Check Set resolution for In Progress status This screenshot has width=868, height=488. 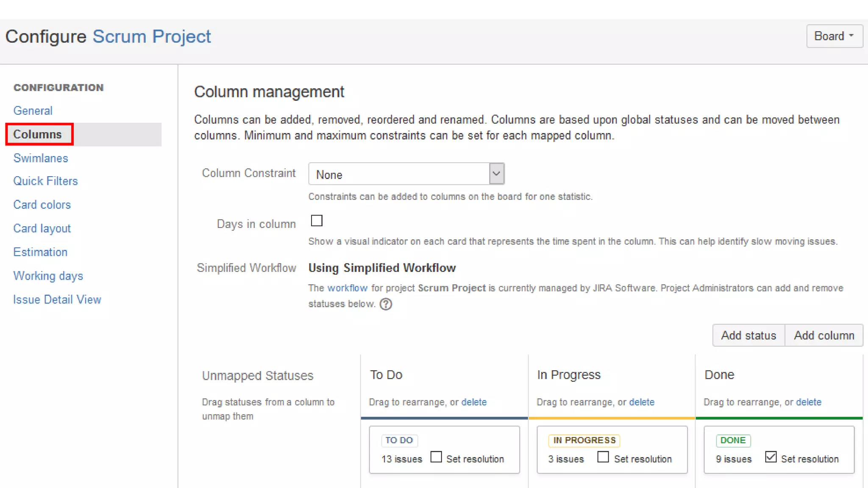click(x=603, y=457)
